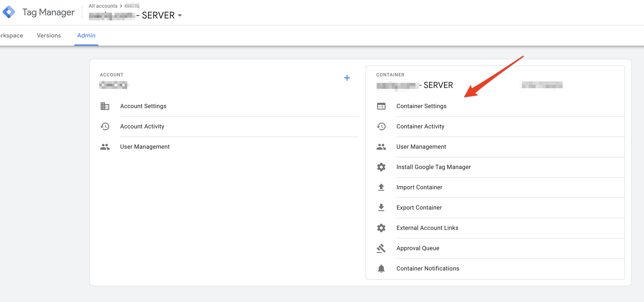
Task: Click the Approval Queue gavel icon
Action: 381,248
